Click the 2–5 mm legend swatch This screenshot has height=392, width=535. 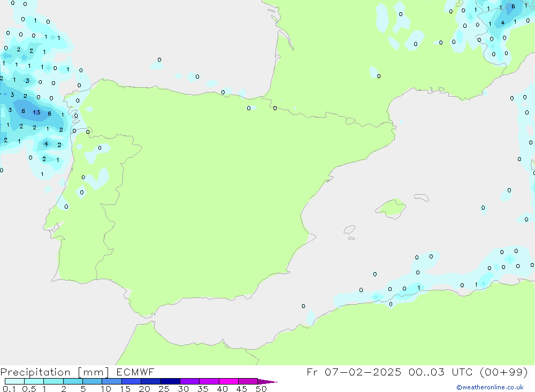click(73, 381)
